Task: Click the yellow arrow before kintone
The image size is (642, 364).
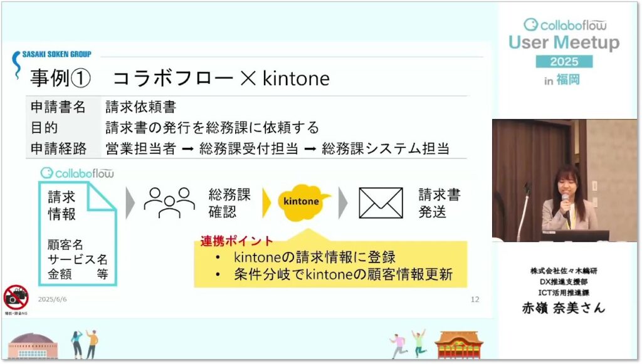Action: tap(266, 202)
